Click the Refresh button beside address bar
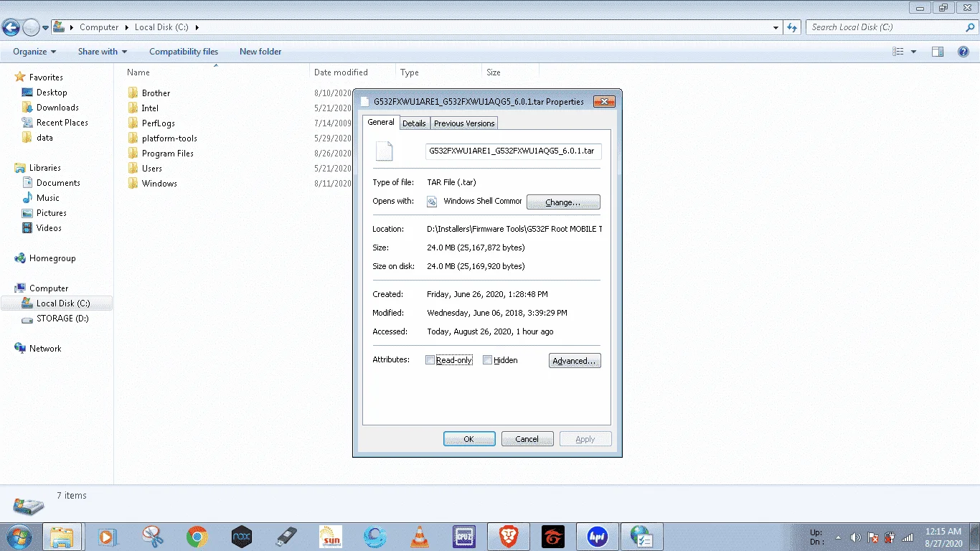Image resolution: width=980 pixels, height=551 pixels. click(x=792, y=27)
